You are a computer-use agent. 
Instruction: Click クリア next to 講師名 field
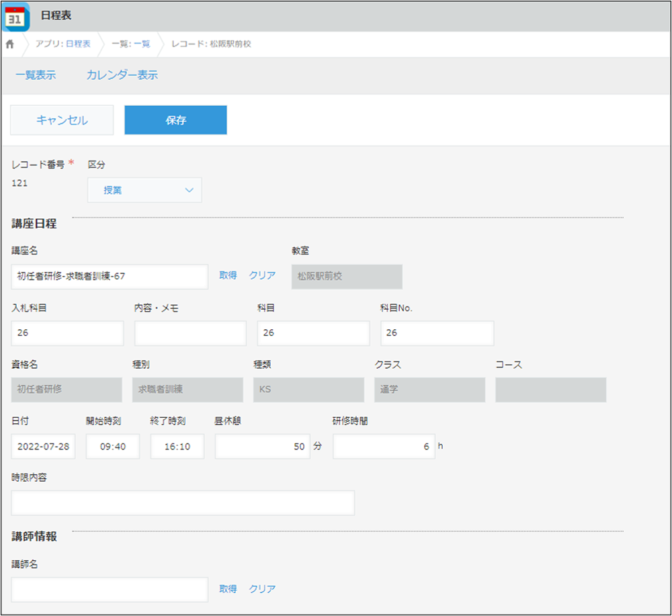262,589
